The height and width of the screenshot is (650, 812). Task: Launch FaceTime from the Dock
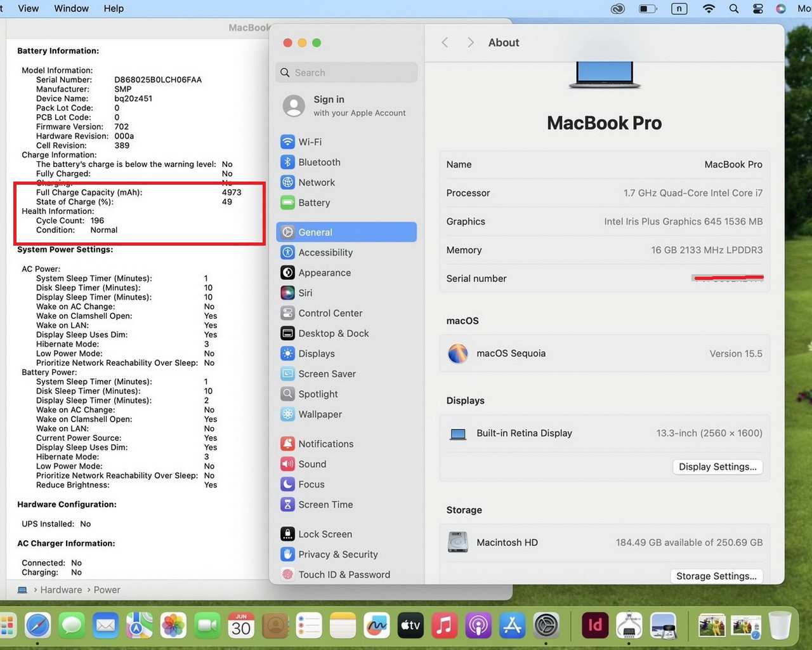(207, 626)
